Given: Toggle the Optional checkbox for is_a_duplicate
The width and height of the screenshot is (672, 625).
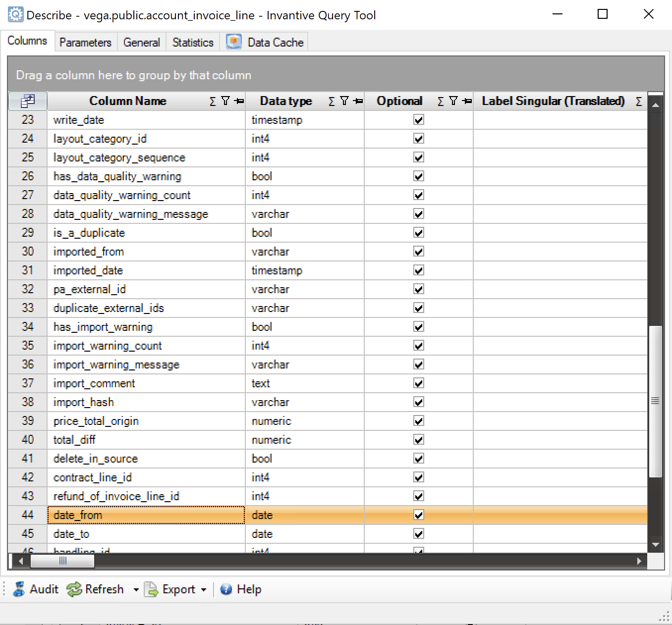Looking at the screenshot, I should [x=419, y=233].
